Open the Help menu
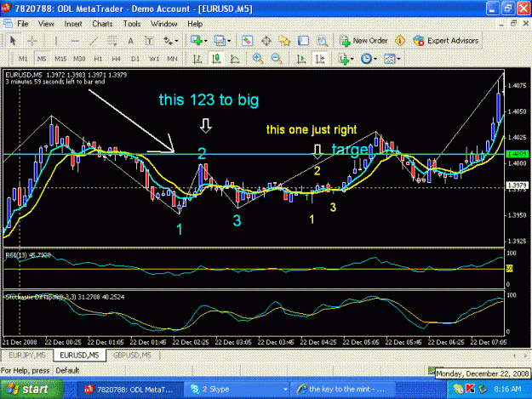 point(195,24)
